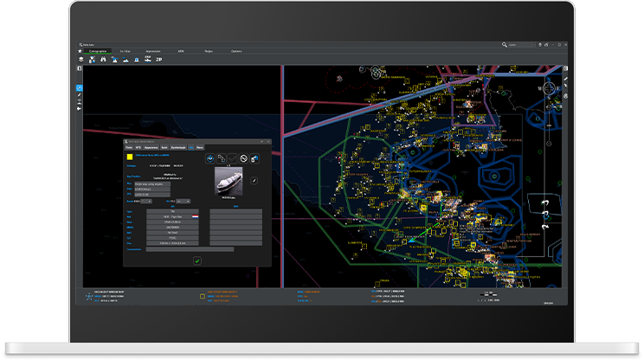The width and height of the screenshot is (644, 360).
Task: Select the blue circular target tool in left sidebar
Action: [x=80, y=88]
